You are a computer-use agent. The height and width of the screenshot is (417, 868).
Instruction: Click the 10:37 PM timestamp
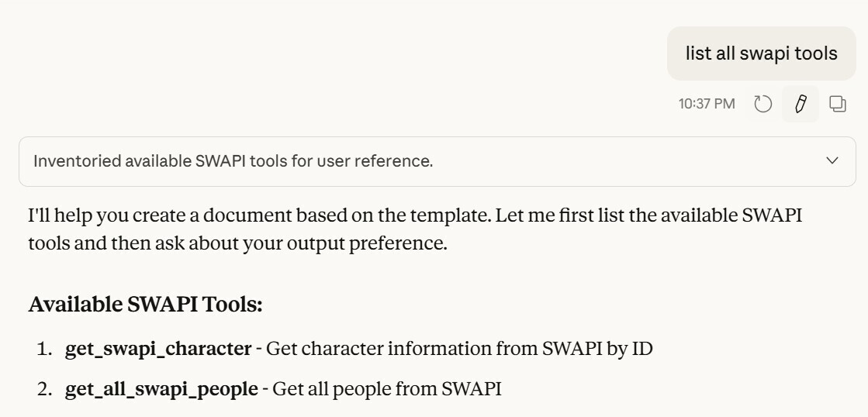(707, 104)
